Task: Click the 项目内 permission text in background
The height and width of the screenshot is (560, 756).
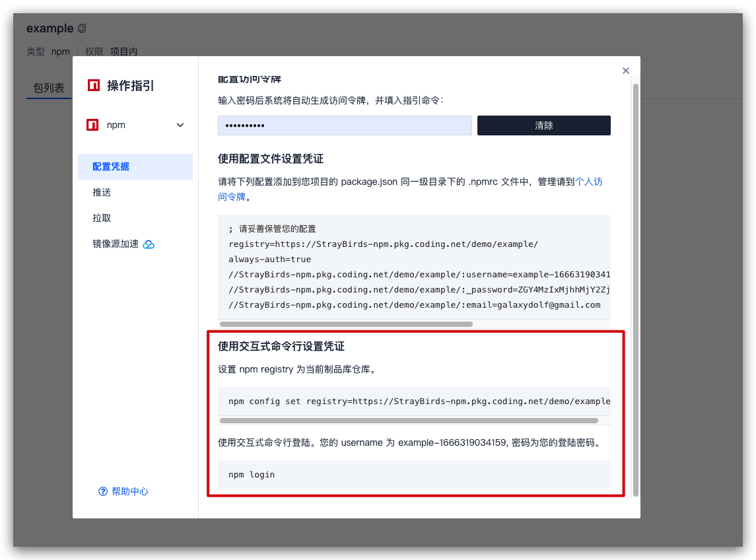Action: 124,52
